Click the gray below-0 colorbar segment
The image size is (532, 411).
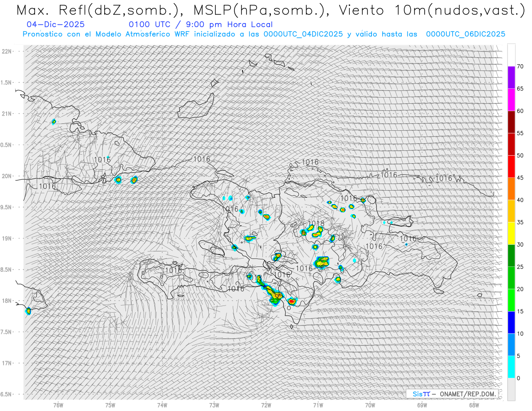(511, 389)
